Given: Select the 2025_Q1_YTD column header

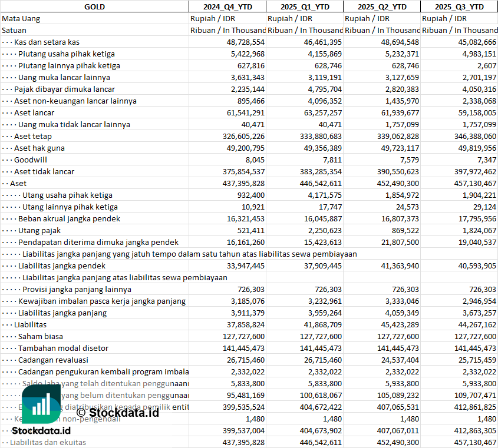Looking at the screenshot, I should 305,6.
